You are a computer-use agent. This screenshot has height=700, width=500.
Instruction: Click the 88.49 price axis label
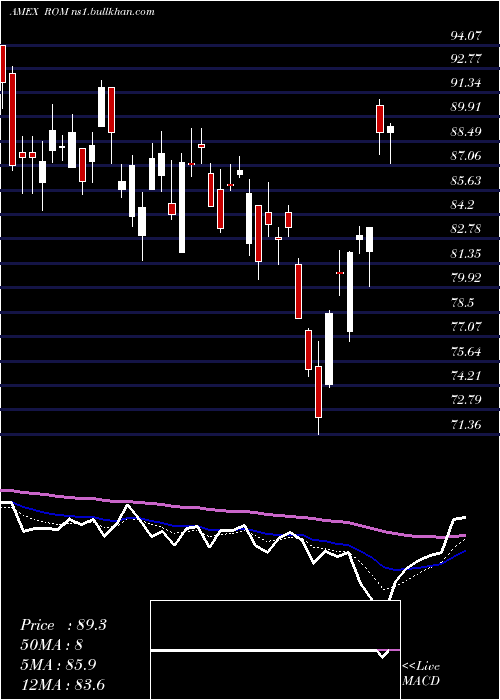point(466,132)
